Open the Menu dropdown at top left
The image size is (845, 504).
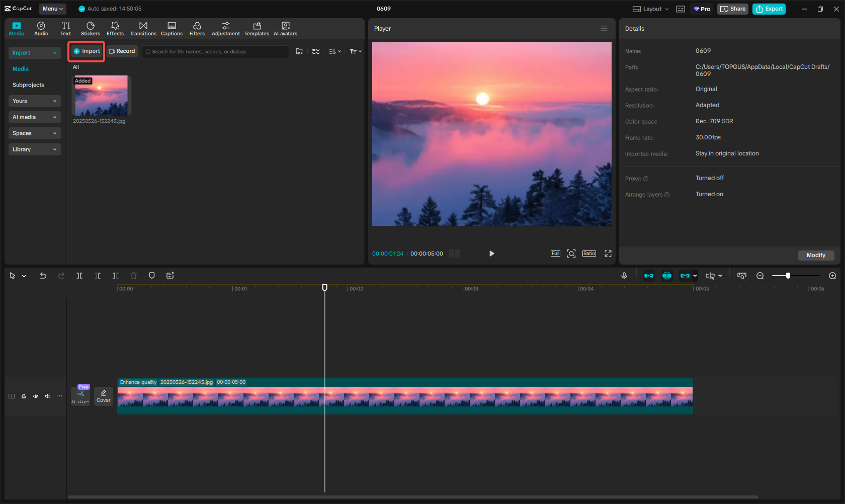[x=52, y=9]
